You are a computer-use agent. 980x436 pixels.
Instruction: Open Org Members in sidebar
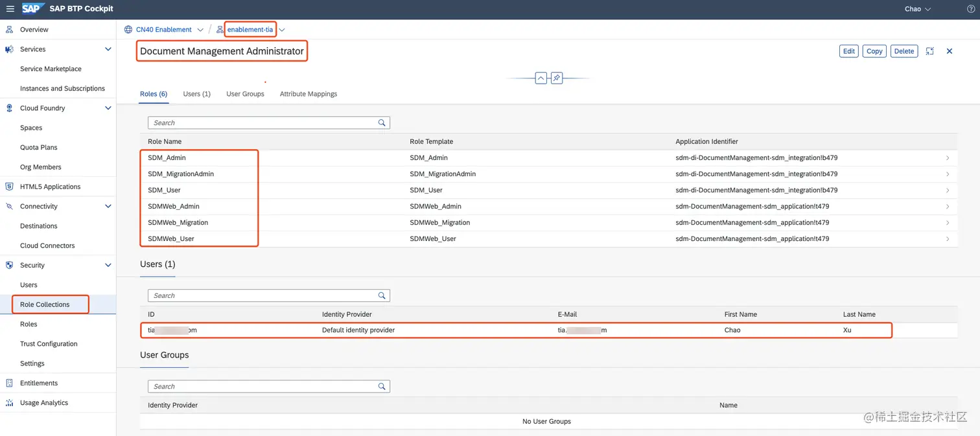41,167
